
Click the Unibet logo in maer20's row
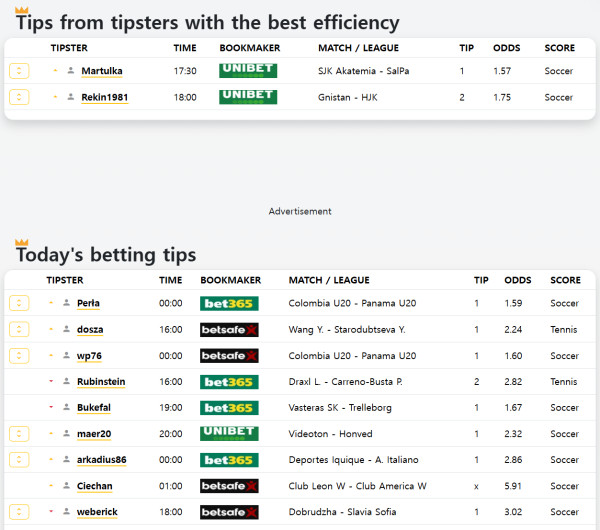[229, 433]
